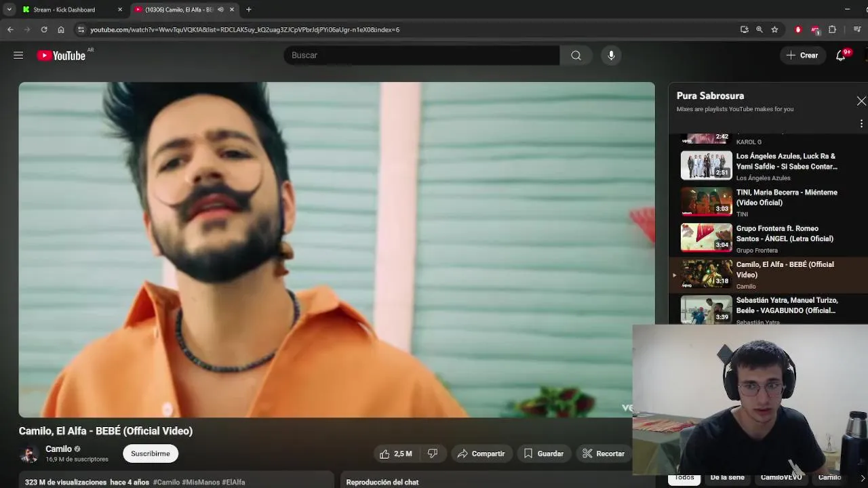This screenshot has height=488, width=868.
Task: Open Reproducción del chat section
Action: pos(382,482)
